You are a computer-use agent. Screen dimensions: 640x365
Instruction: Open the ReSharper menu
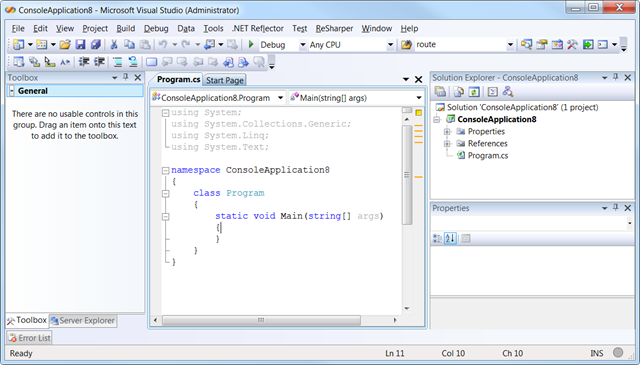point(334,29)
